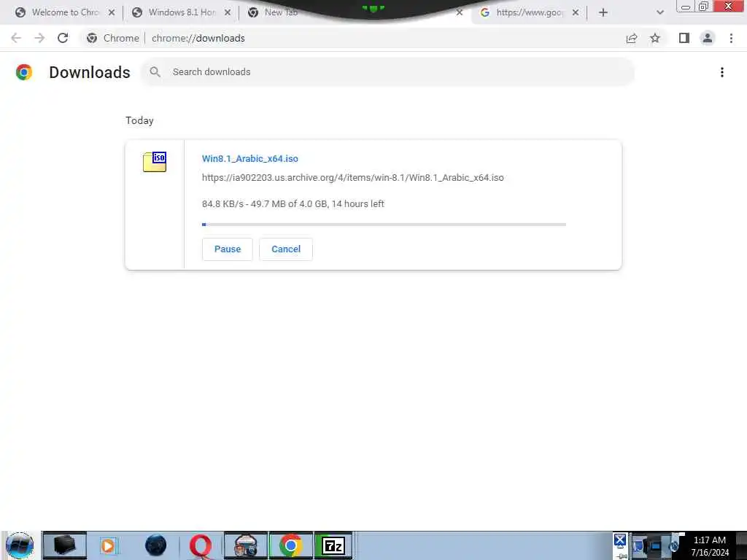Click the browser Back arrow
This screenshot has width=747, height=560.
point(16,38)
